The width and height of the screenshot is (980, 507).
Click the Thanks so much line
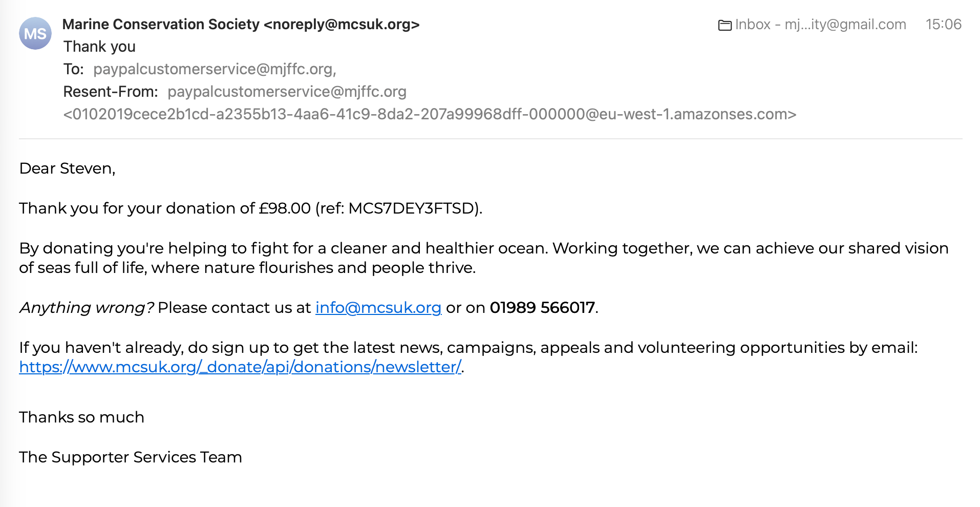[81, 417]
